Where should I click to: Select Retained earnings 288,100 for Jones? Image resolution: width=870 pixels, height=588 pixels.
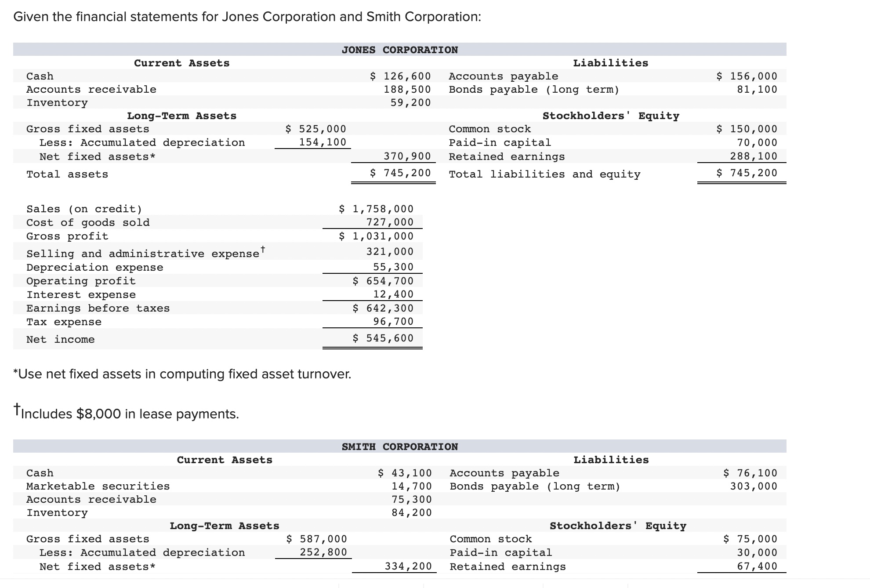point(757,156)
